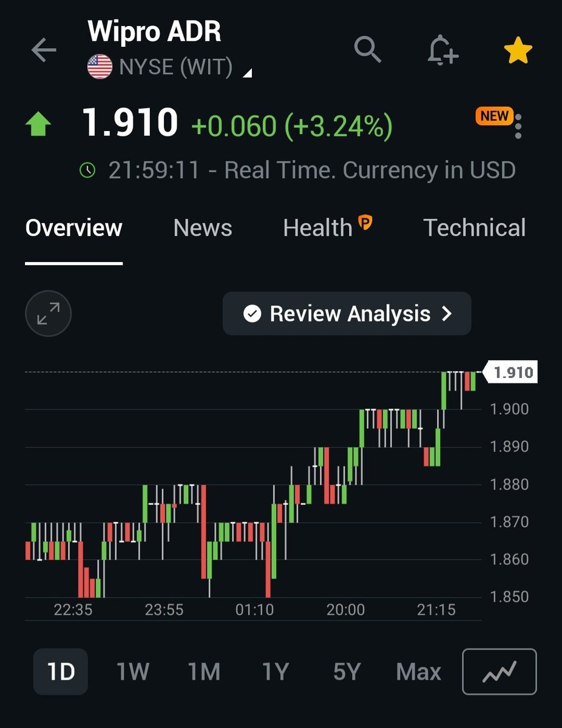Screen dimensions: 562x728
Task: Select the 1D timeframe
Action: point(61,672)
